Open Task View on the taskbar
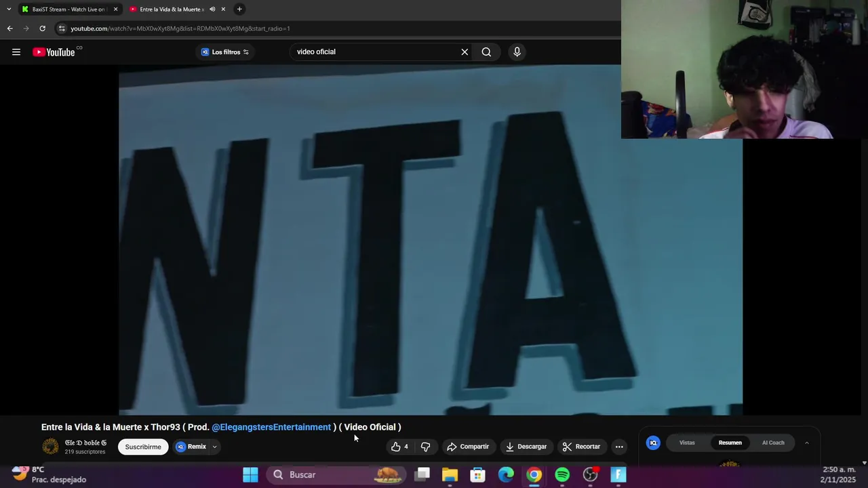Screen dimensions: 868x488 point(422,474)
